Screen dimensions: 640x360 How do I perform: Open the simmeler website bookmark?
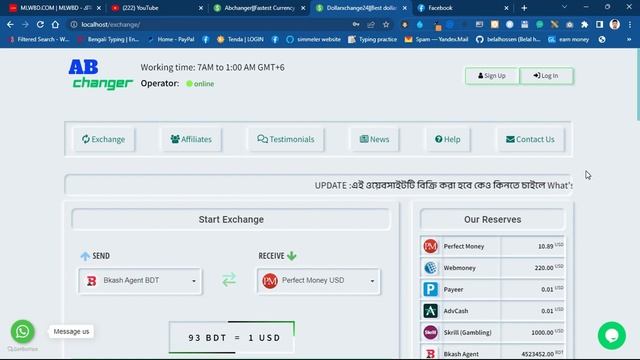[313, 39]
